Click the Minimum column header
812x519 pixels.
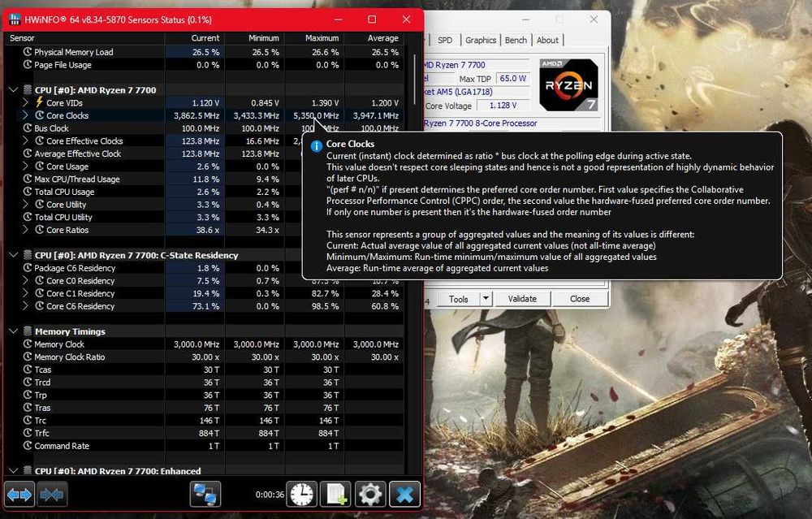pyautogui.click(x=255, y=38)
